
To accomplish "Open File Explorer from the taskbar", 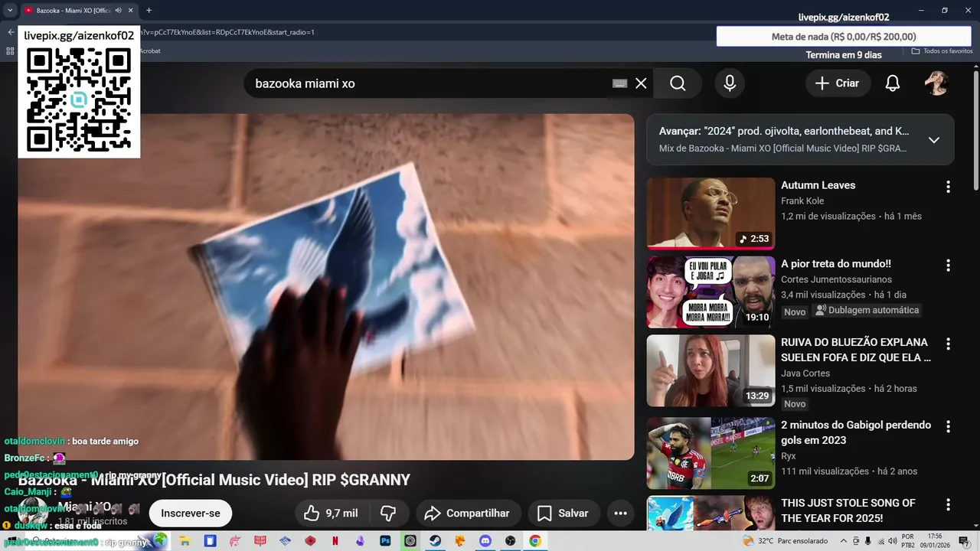I will coord(185,540).
